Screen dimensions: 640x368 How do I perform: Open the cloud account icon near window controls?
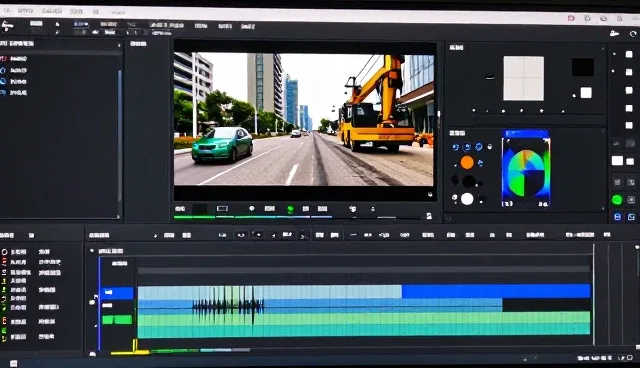(x=614, y=33)
